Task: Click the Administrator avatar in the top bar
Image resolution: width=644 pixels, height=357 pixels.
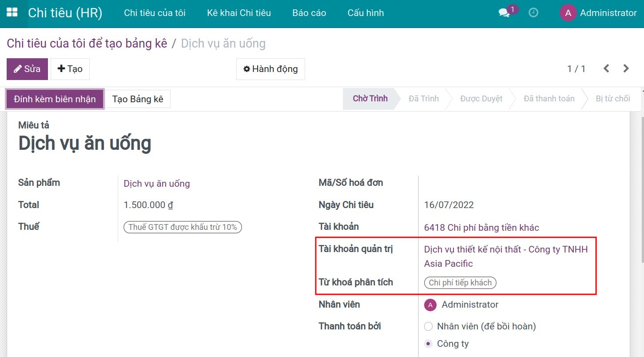Action: pyautogui.click(x=568, y=13)
